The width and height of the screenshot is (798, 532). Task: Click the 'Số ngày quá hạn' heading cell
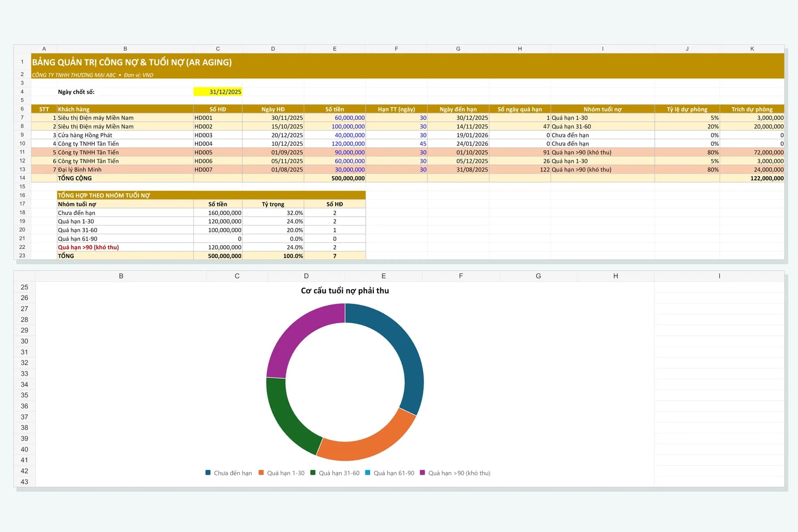(520, 109)
